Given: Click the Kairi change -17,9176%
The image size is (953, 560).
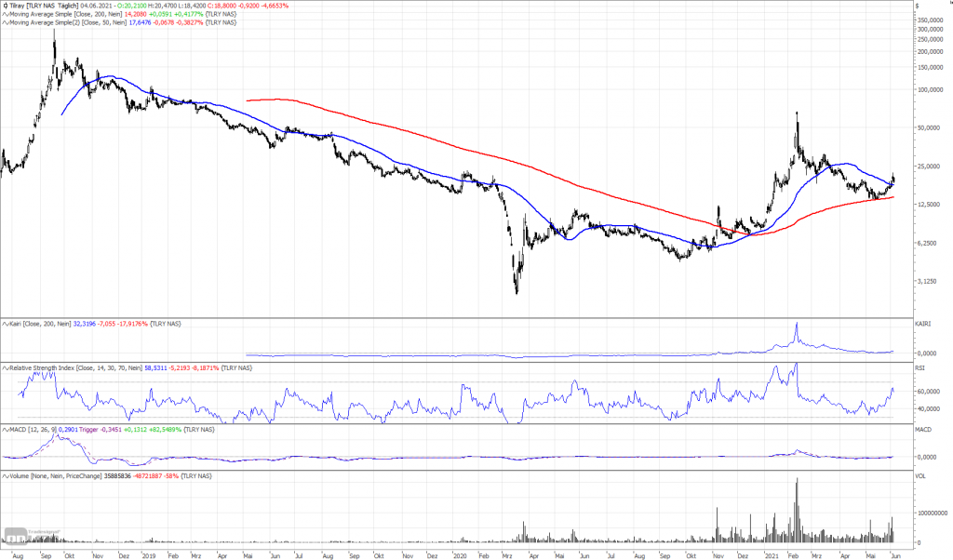Looking at the screenshot, I should coord(132,324).
